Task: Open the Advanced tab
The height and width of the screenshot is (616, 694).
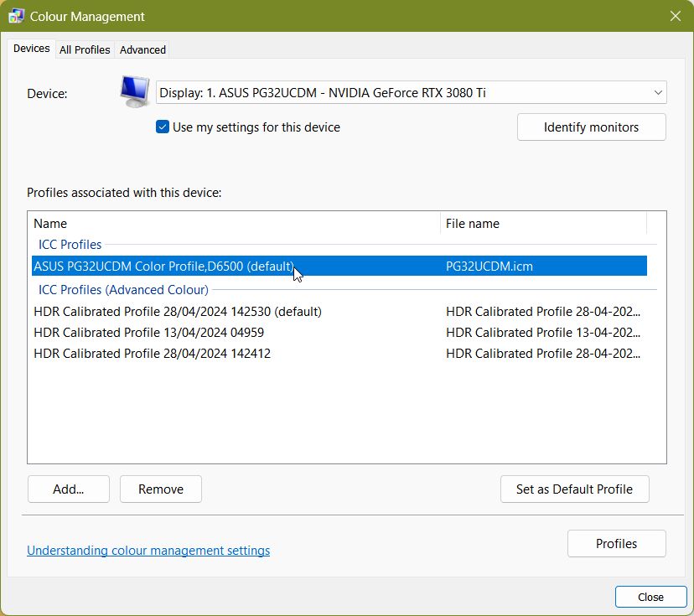Action: [x=142, y=49]
